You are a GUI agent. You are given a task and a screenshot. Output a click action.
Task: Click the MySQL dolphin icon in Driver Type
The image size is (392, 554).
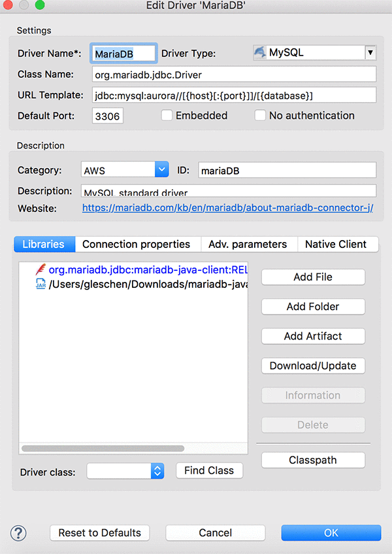(259, 52)
